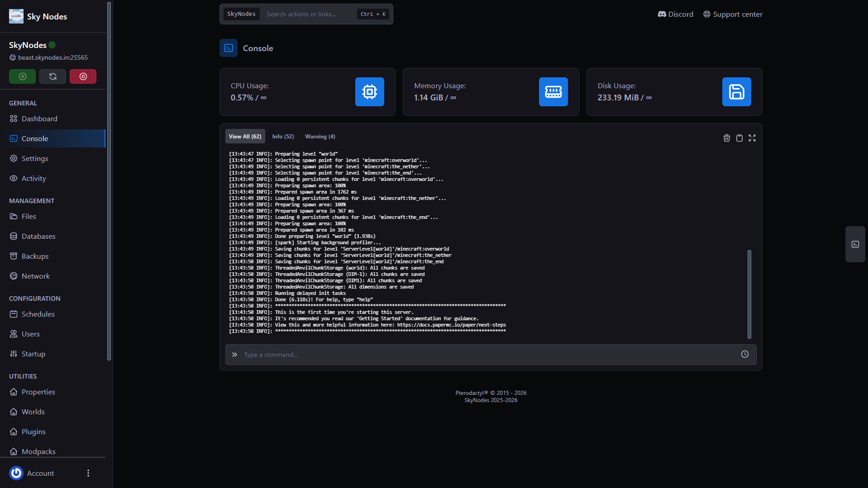Image resolution: width=868 pixels, height=488 pixels.
Task: Click the sidebar vertical scrollbar
Action: coord(109,181)
